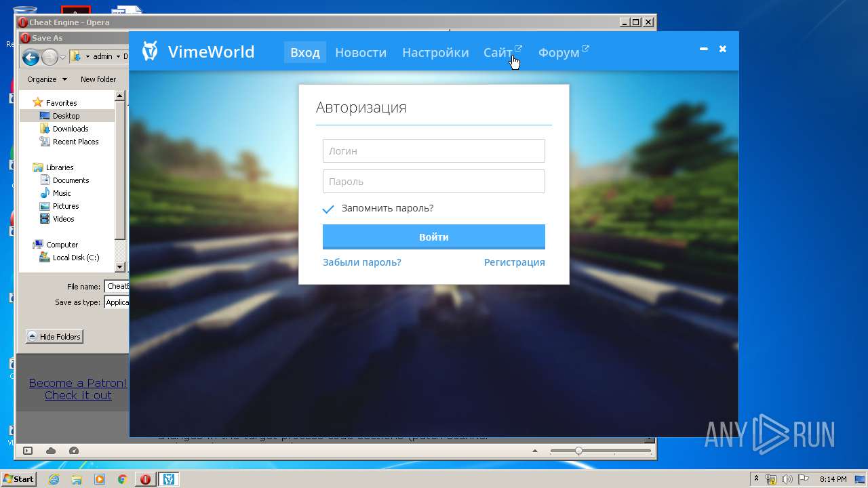868x488 pixels.
Task: Minimize the VimeWorld launcher window
Action: coord(704,49)
